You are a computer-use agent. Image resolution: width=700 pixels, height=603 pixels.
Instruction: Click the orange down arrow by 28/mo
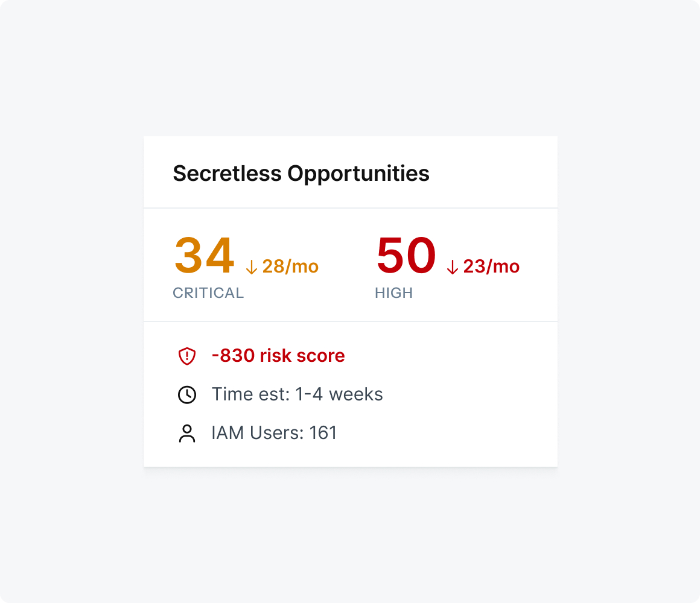click(x=252, y=267)
